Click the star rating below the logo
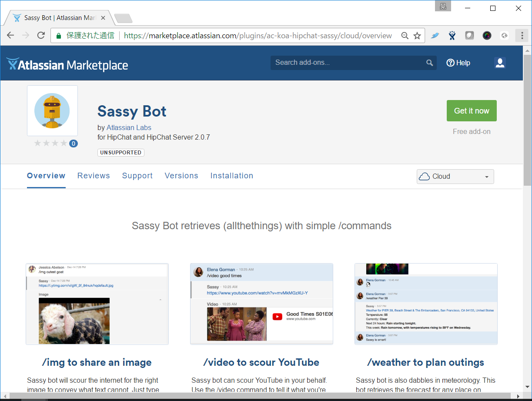 click(50, 143)
